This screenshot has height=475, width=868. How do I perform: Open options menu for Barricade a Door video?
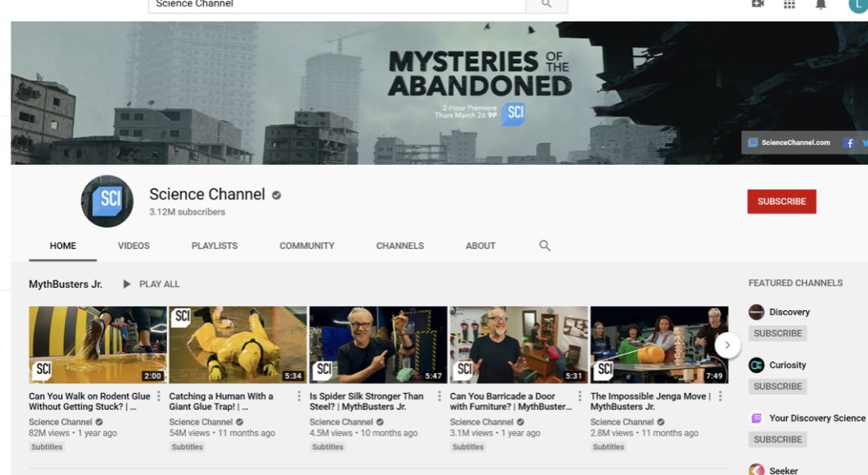pos(579,396)
